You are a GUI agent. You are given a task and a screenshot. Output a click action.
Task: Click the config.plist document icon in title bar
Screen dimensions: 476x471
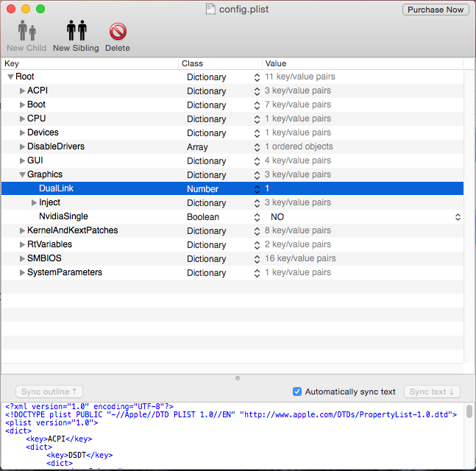210,9
